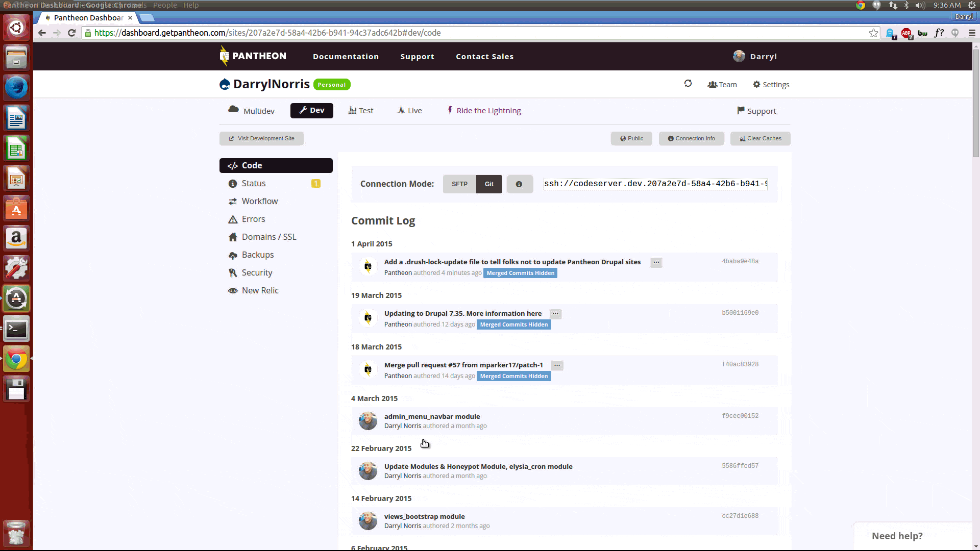Click the SSH connection string field
The height and width of the screenshot is (551, 980).
[x=656, y=184]
